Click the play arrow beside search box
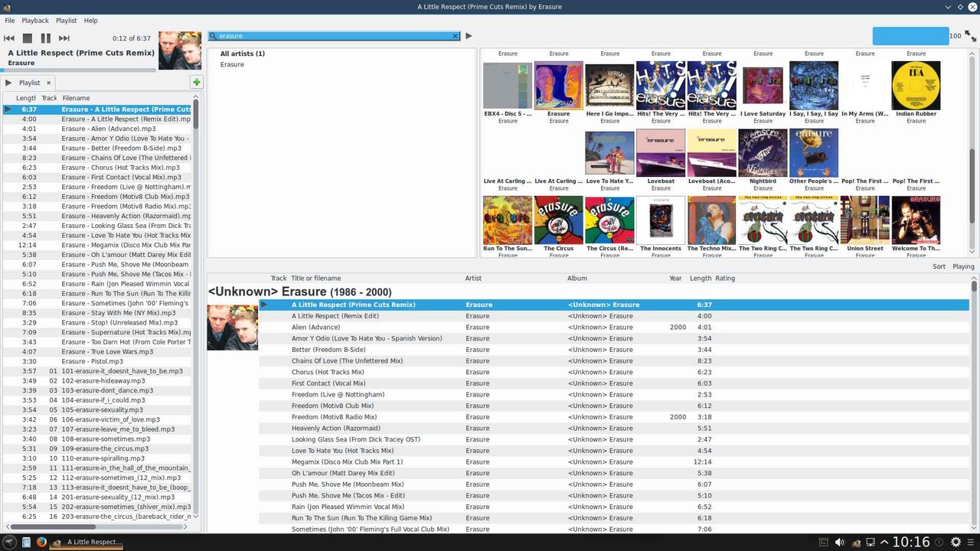 (x=469, y=36)
